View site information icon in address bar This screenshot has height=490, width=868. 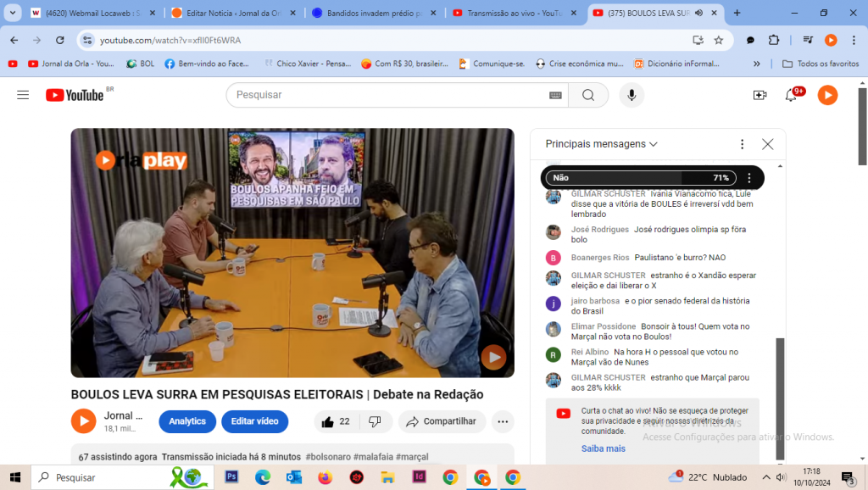click(87, 40)
